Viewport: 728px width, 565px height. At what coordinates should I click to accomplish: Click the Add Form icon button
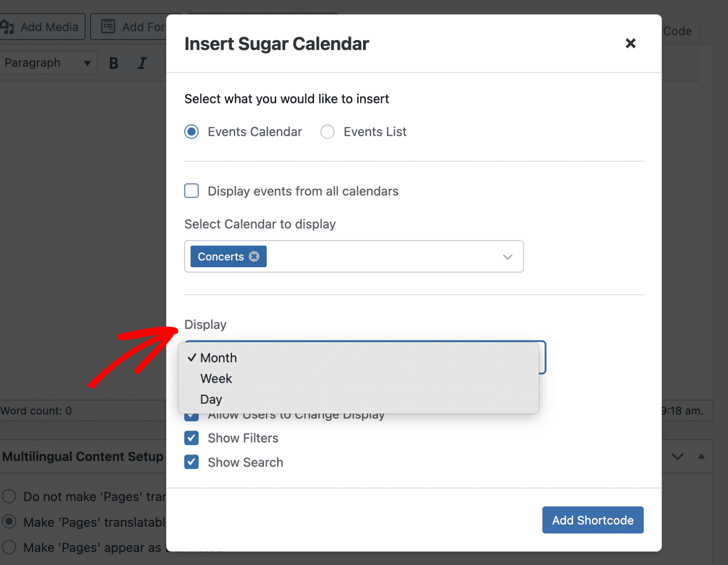132,27
